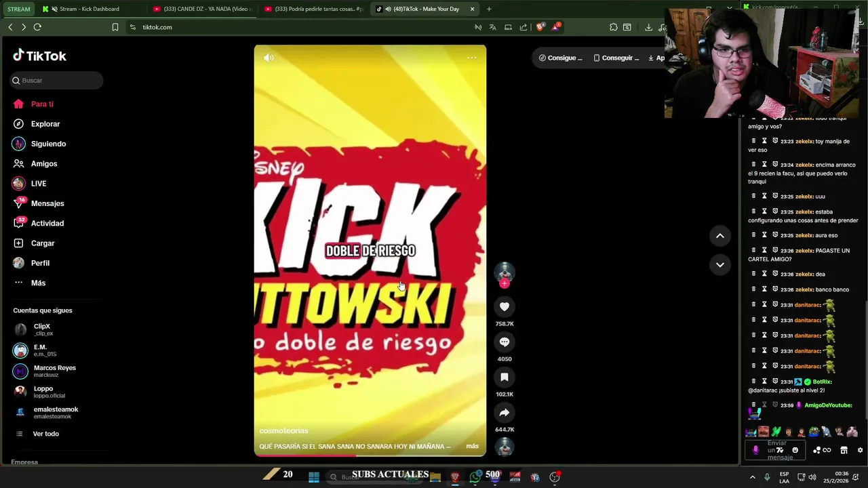This screenshot has height=488, width=868.
Task: Save the video with the bookmark icon
Action: 505,377
